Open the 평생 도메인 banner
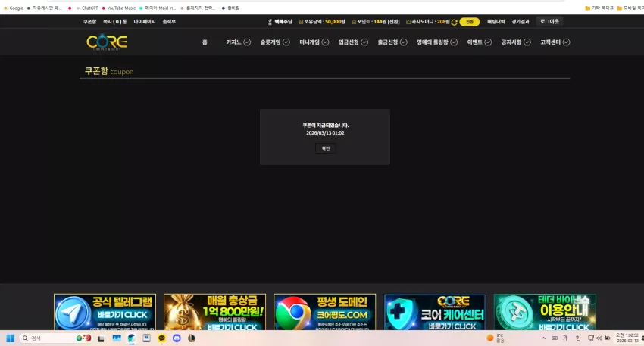The width and height of the screenshot is (644, 346). pos(324,312)
